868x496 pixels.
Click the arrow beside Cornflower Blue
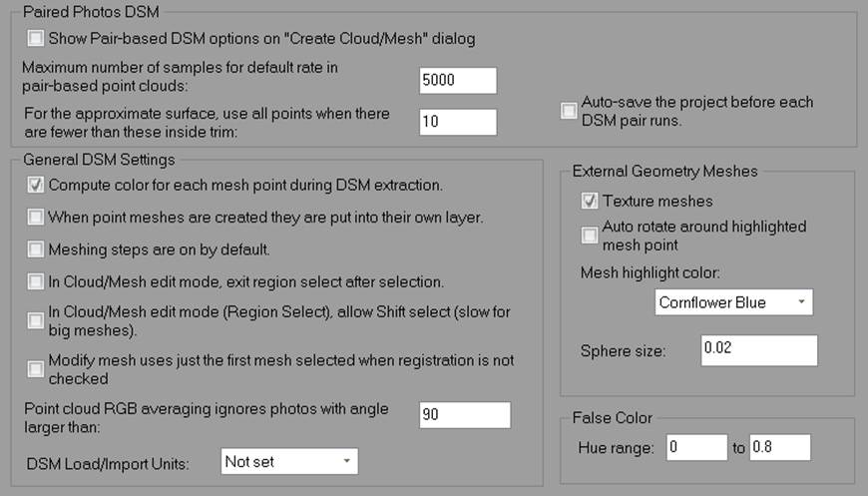click(800, 302)
